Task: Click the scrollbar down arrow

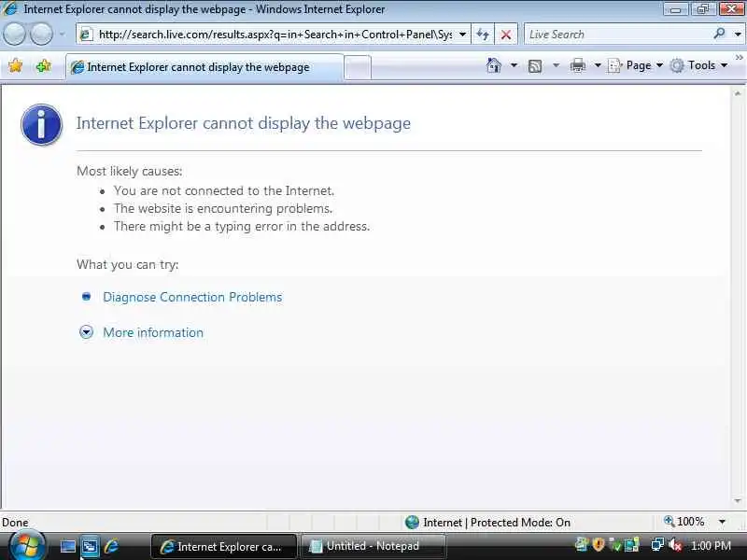Action: tap(738, 500)
